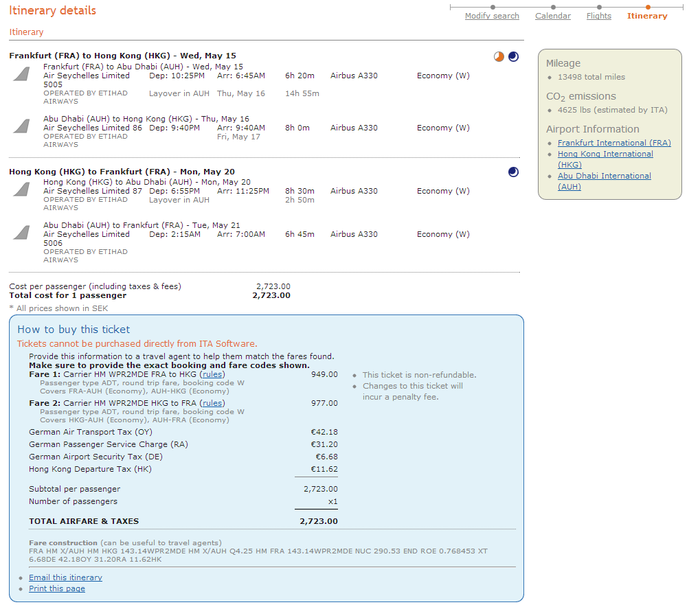Click the orange Itinerary step dot

point(647,8)
